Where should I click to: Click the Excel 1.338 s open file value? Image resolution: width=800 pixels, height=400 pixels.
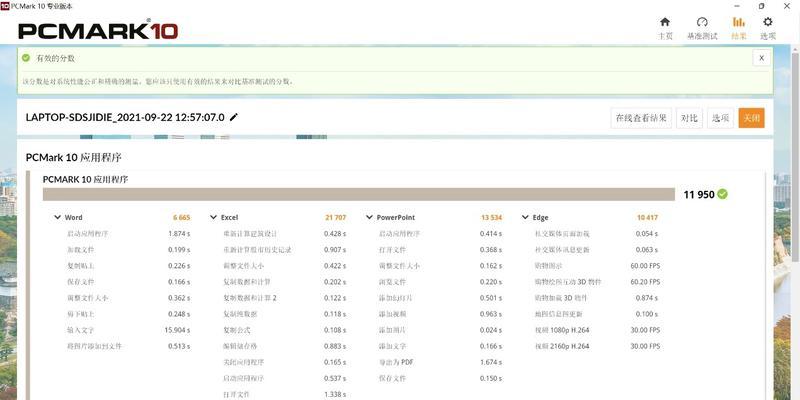pos(335,394)
